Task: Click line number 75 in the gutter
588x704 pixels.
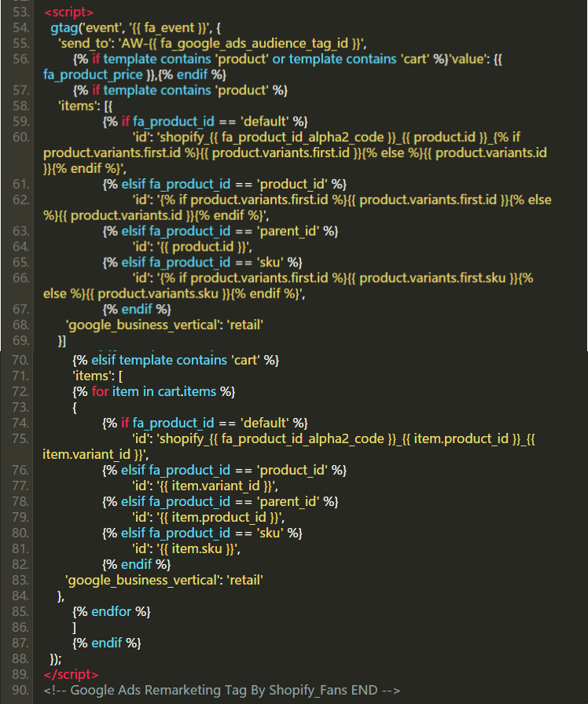Action: (x=20, y=438)
